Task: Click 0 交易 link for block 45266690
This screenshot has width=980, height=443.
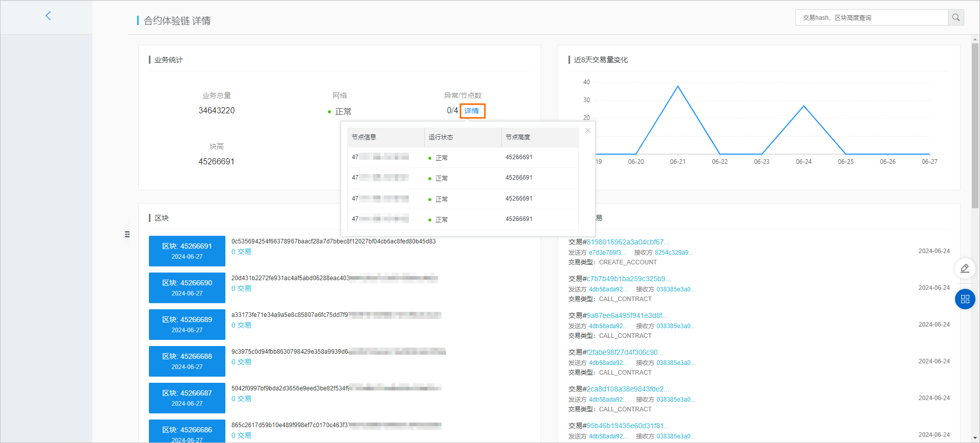Action: [241, 288]
